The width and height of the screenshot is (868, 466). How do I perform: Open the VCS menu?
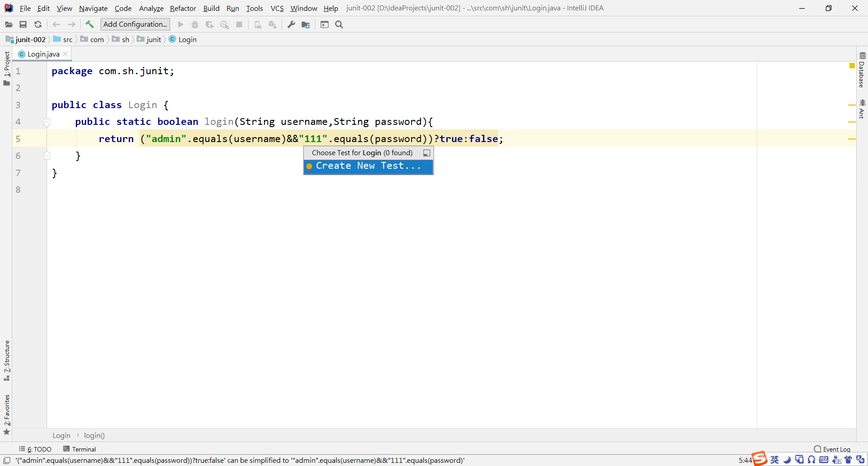pyautogui.click(x=277, y=8)
